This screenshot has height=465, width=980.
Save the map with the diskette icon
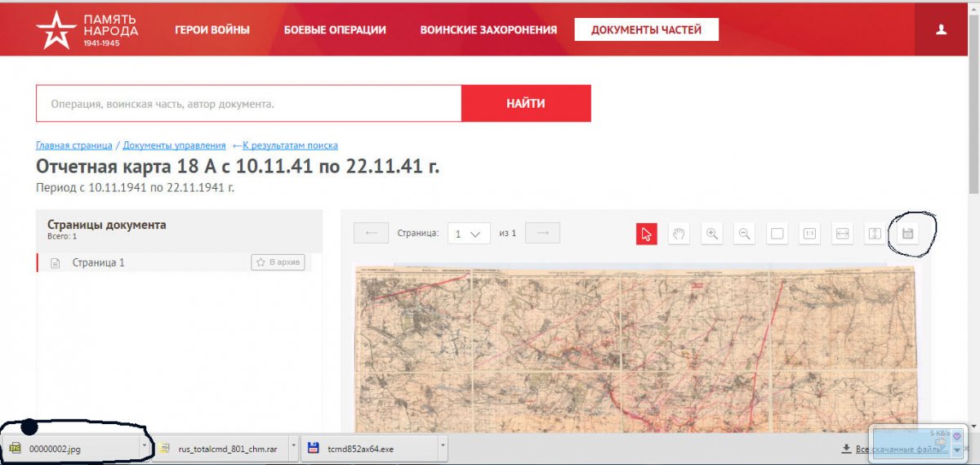coord(907,234)
